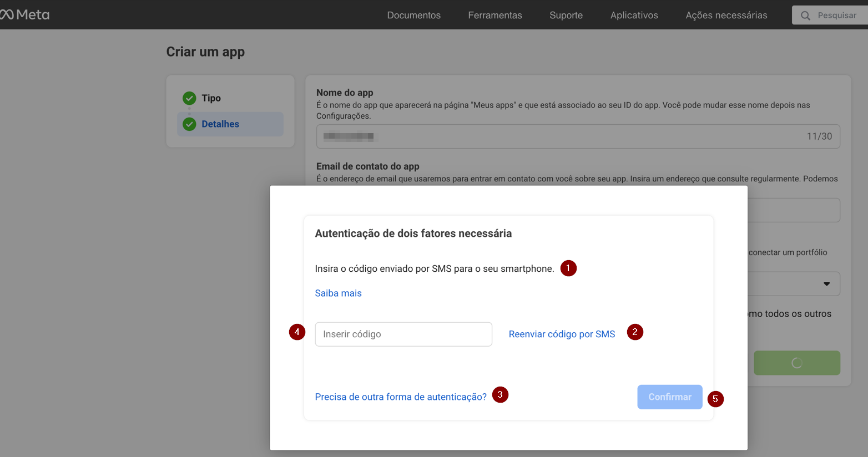Click the magnifying glass search icon
This screenshot has height=457, width=868.
pos(805,16)
